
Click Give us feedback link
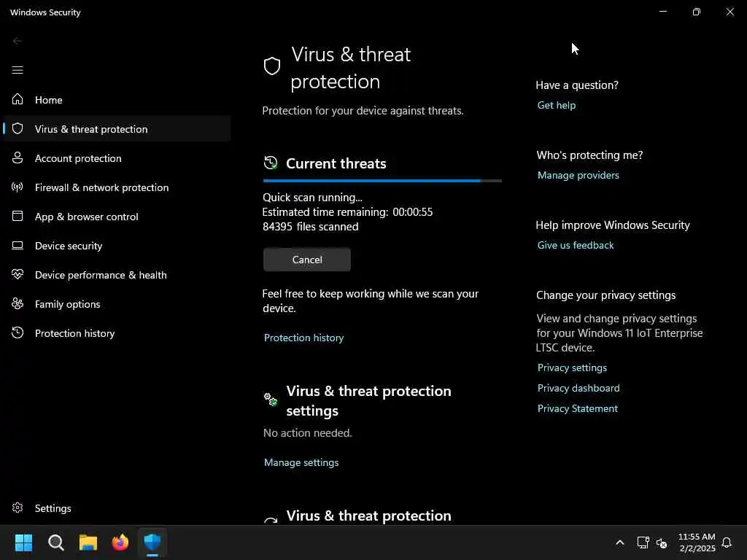tap(576, 245)
